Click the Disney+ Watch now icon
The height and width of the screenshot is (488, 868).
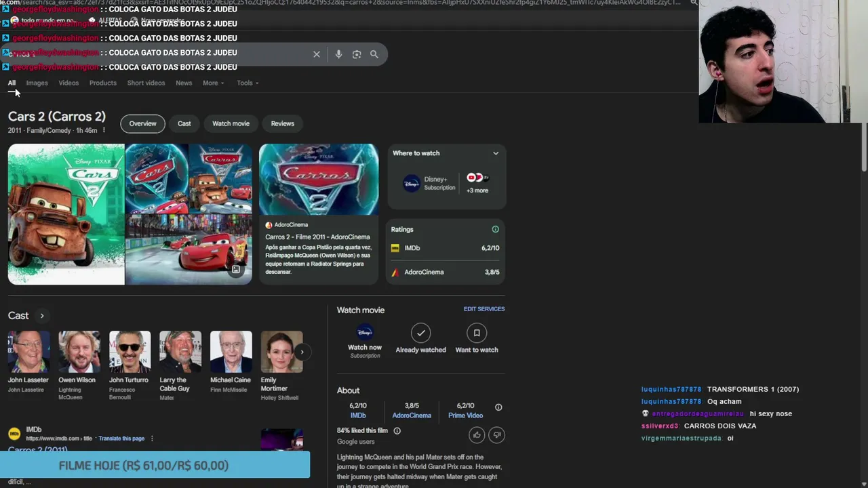pos(365,332)
